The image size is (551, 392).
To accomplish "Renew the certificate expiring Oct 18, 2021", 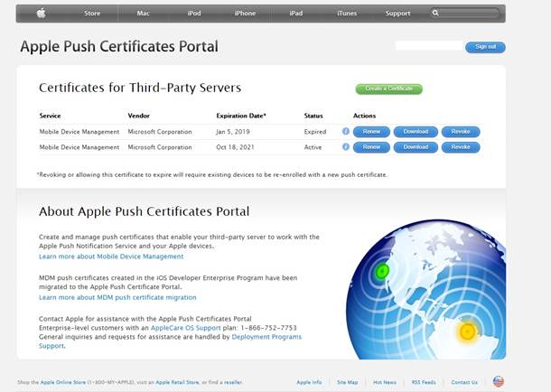I will 371,147.
